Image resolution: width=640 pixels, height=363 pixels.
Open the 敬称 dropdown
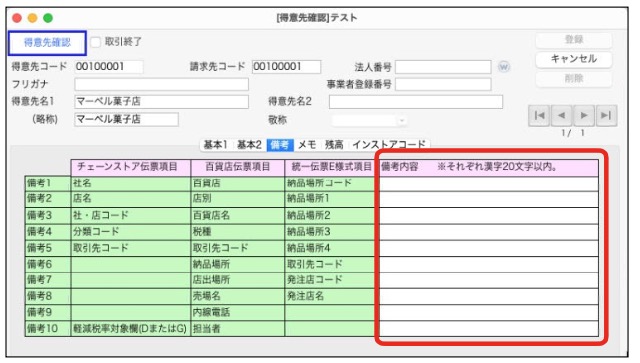coord(369,120)
